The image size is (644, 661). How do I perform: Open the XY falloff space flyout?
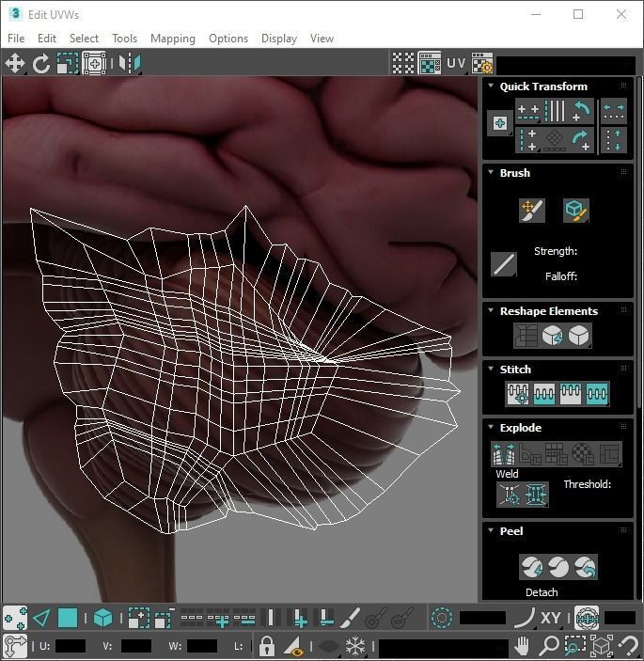pos(551,619)
